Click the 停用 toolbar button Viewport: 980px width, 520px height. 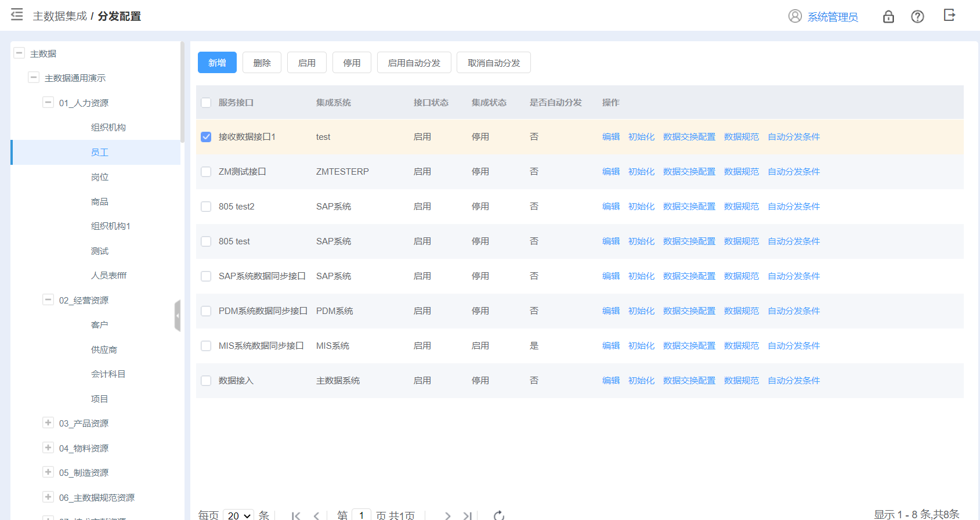[352, 63]
